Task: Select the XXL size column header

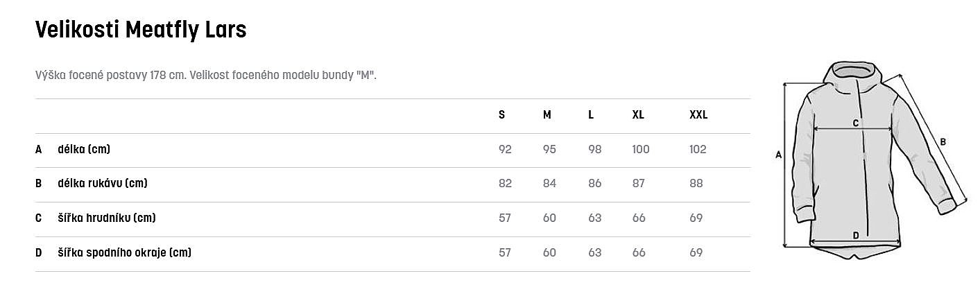Action: tap(698, 115)
